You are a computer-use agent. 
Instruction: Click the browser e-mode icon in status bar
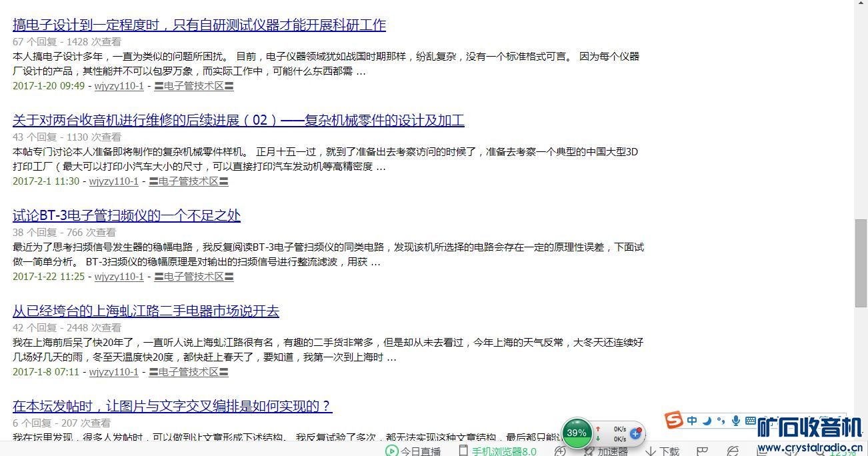[x=733, y=451]
